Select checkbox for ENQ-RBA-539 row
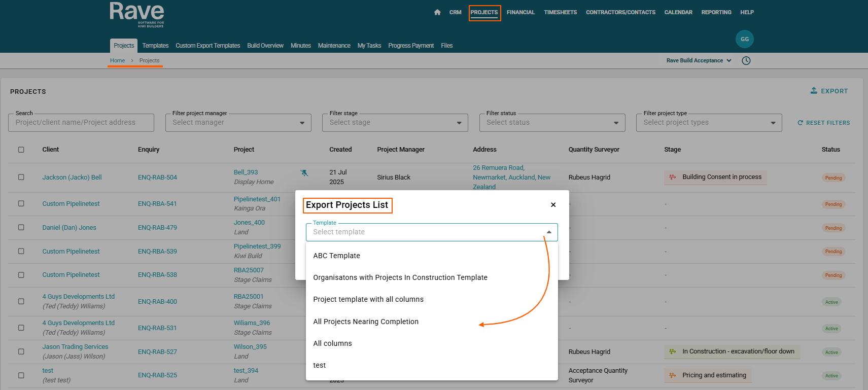Image resolution: width=868 pixels, height=390 pixels. point(21,252)
